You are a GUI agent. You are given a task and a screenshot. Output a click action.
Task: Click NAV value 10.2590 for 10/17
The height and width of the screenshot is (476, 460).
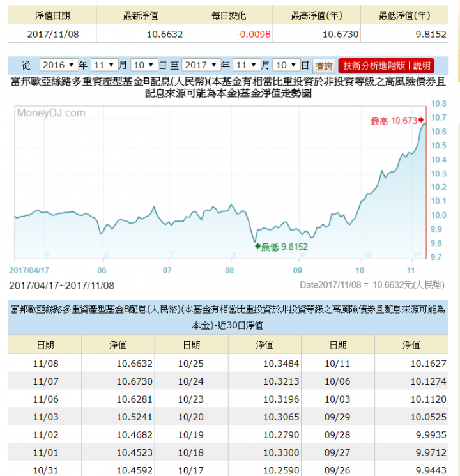(281, 470)
